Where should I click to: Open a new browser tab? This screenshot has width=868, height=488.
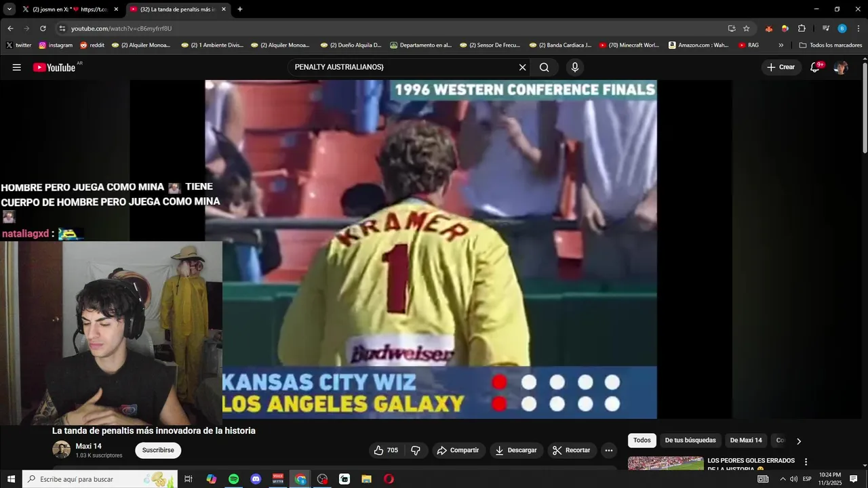pyautogui.click(x=239, y=9)
